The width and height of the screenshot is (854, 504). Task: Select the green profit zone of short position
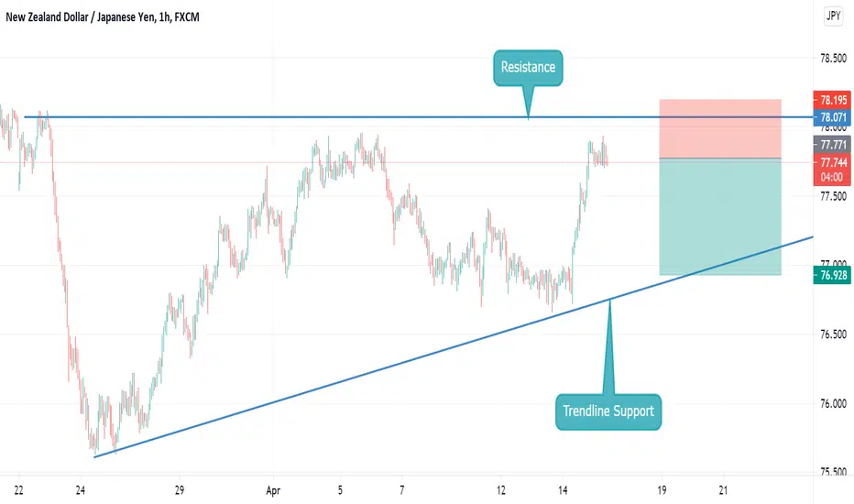[720, 217]
